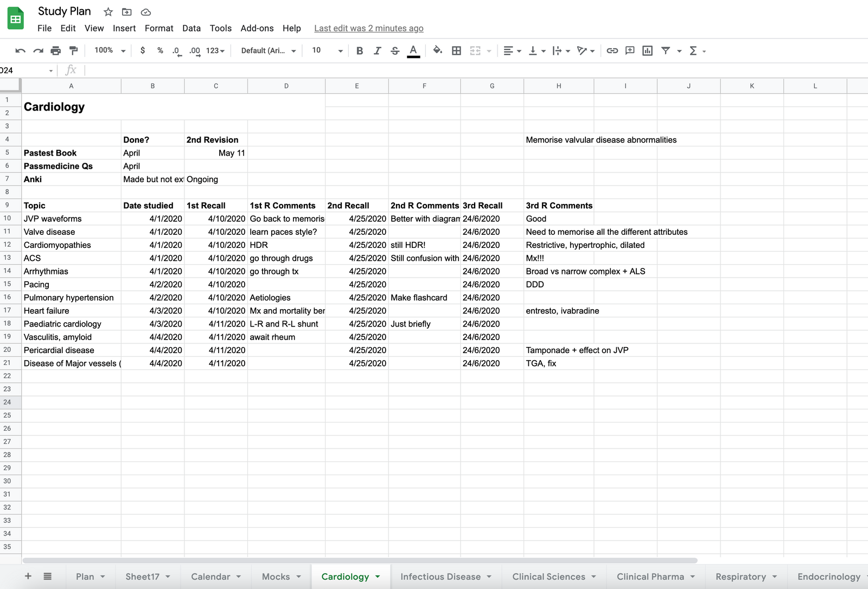This screenshot has height=589, width=868.
Task: Open the Cardiology sheet tab menu
Action: (x=378, y=577)
